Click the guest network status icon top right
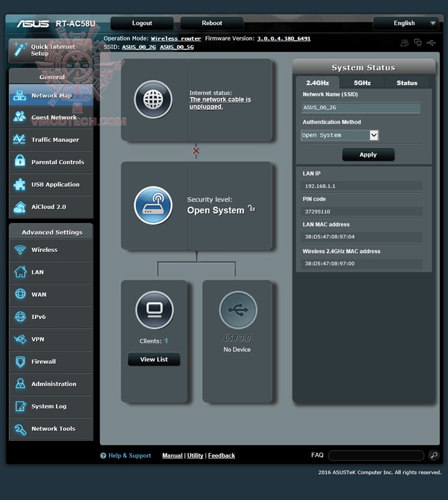Viewport: 448px width, 500px height. pos(404,42)
